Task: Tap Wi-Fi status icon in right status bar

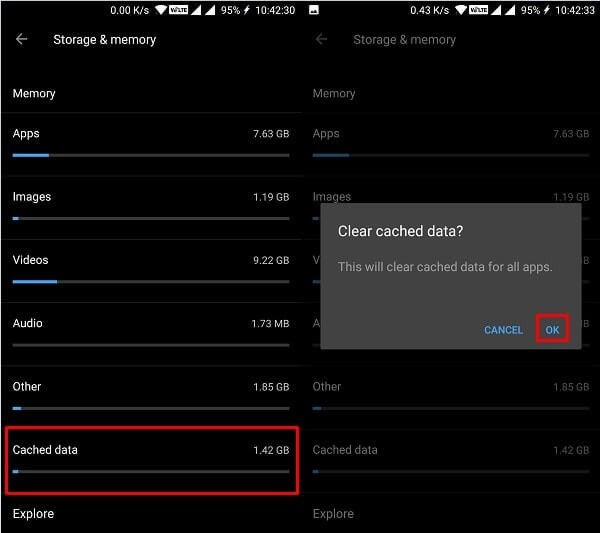Action: click(x=461, y=10)
